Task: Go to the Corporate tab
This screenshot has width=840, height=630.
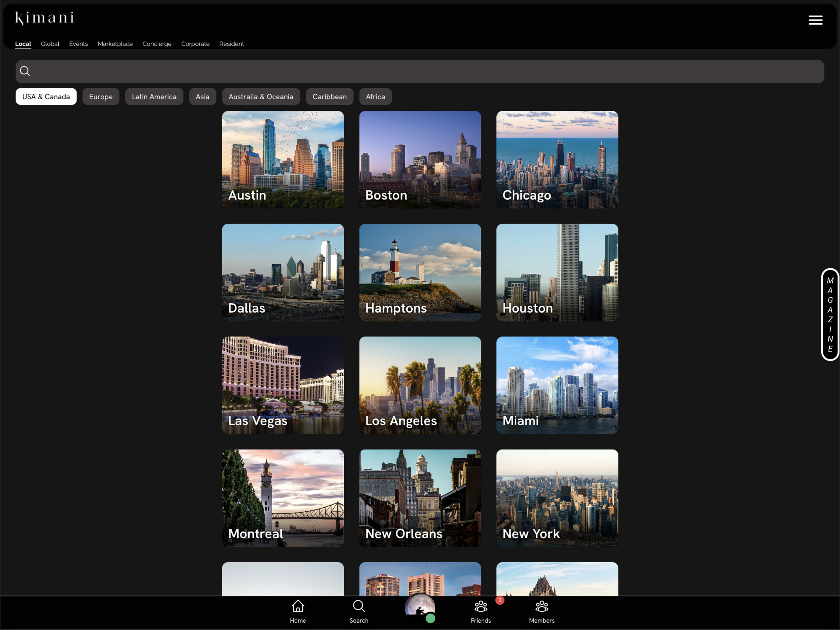Action: click(195, 44)
